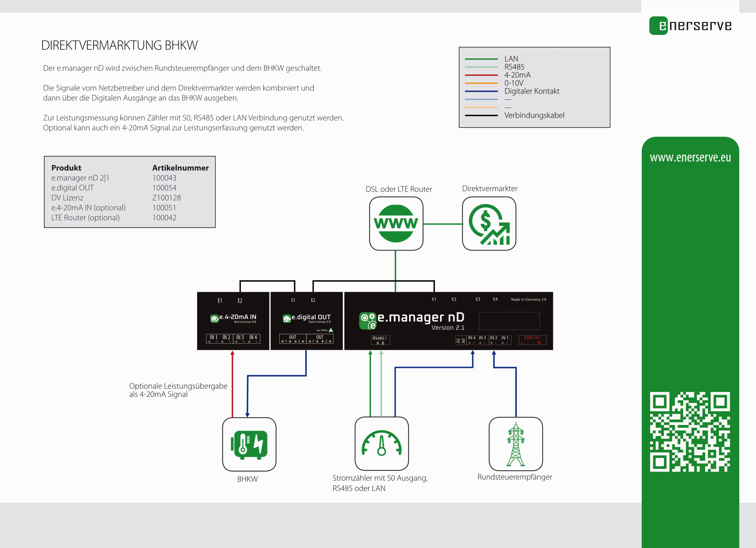Click the DSL oder LTE Router www icon
The height and width of the screenshot is (548, 756).
[396, 223]
